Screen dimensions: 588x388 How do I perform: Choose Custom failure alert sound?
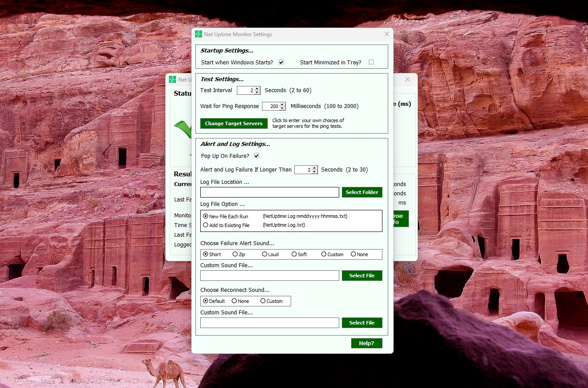[x=324, y=254]
